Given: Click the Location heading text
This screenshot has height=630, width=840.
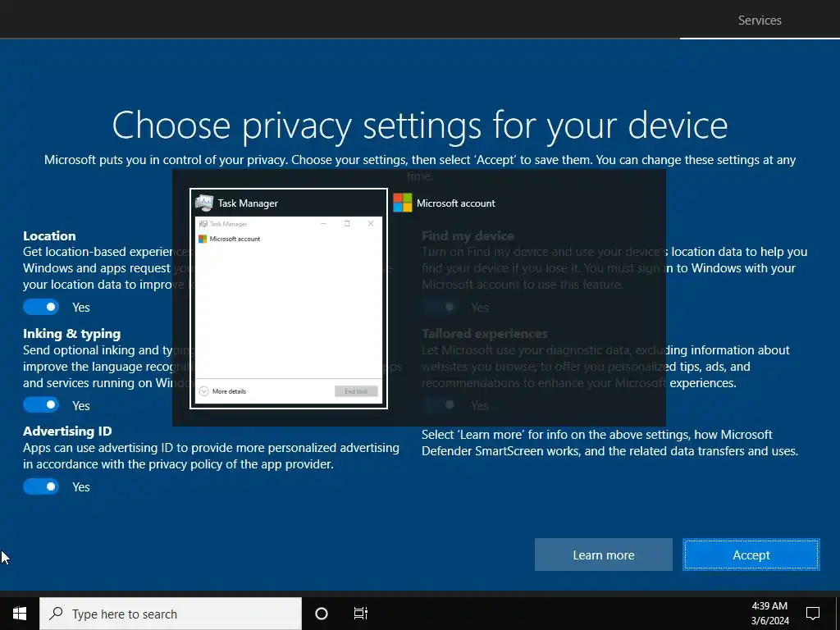Looking at the screenshot, I should [x=49, y=235].
